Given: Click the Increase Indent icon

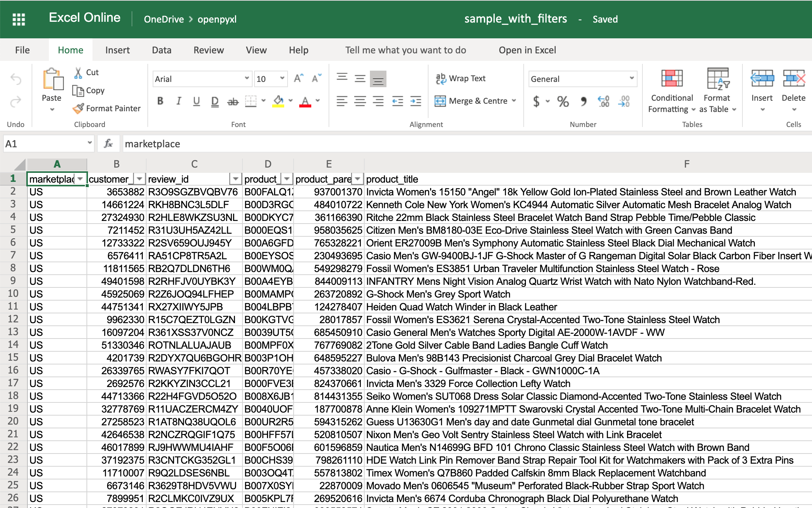Looking at the screenshot, I should (415, 101).
